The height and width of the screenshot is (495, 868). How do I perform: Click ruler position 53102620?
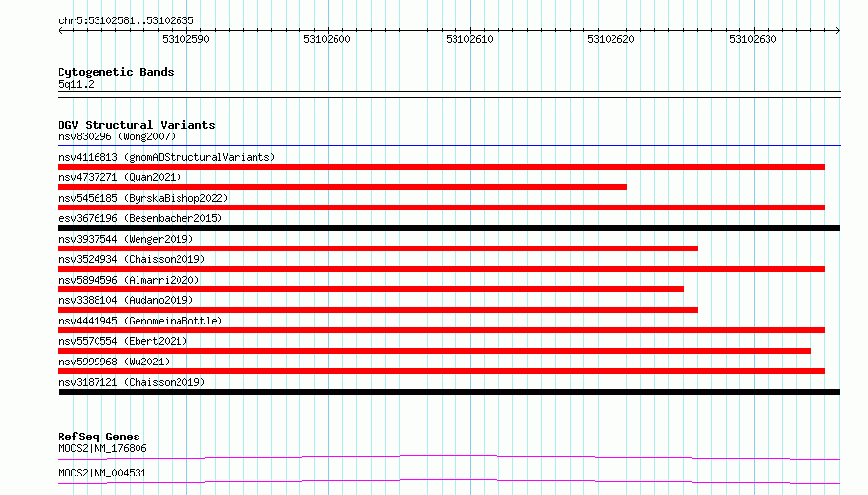[x=612, y=39]
